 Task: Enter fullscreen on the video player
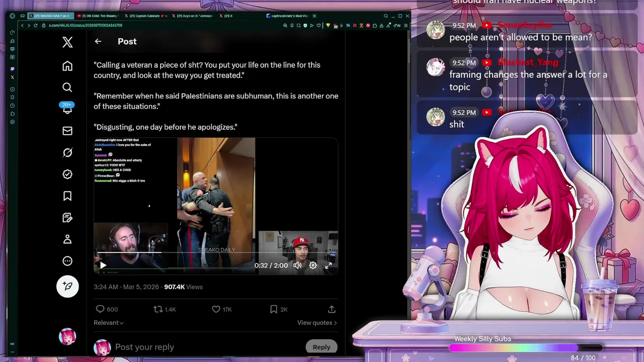point(329,265)
